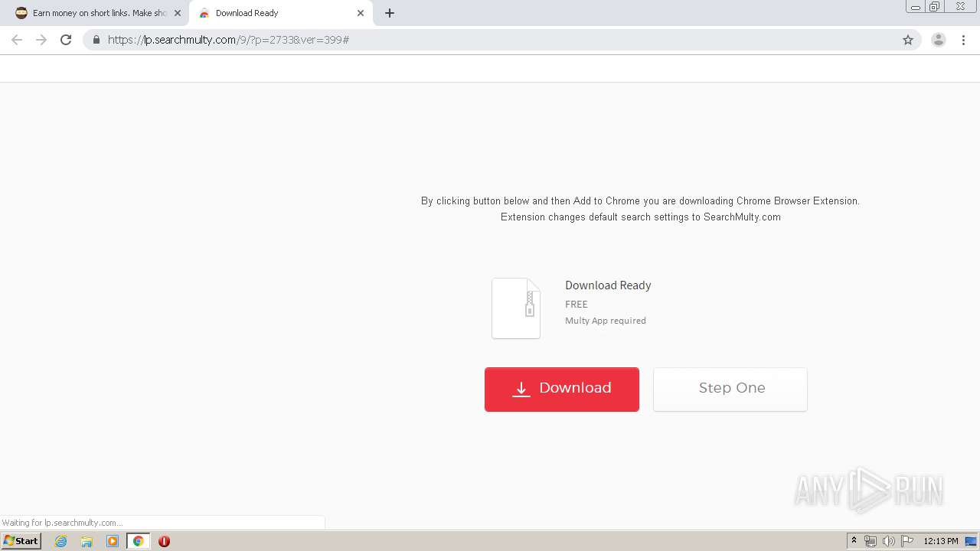Click the red Download button
The image size is (980, 551).
561,389
